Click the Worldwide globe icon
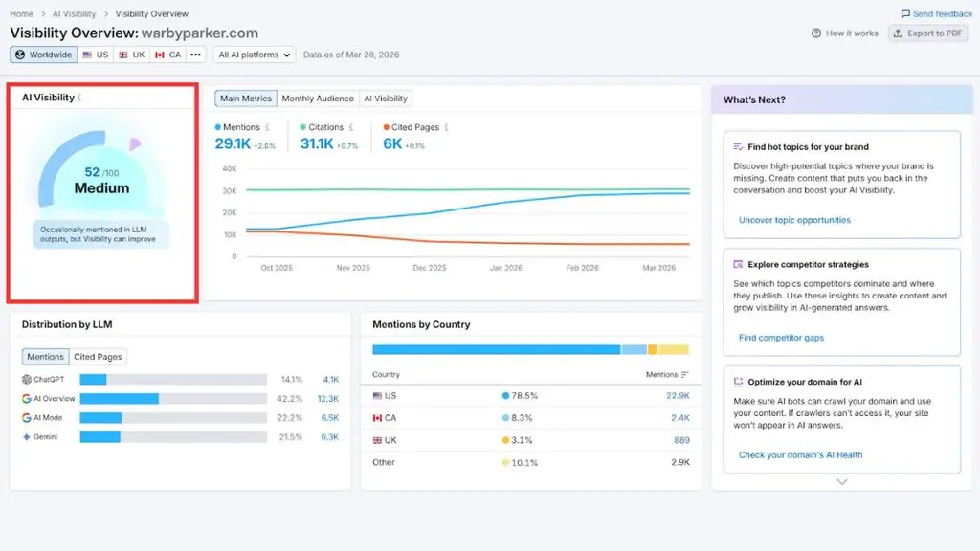This screenshot has height=551, width=980. [x=20, y=55]
